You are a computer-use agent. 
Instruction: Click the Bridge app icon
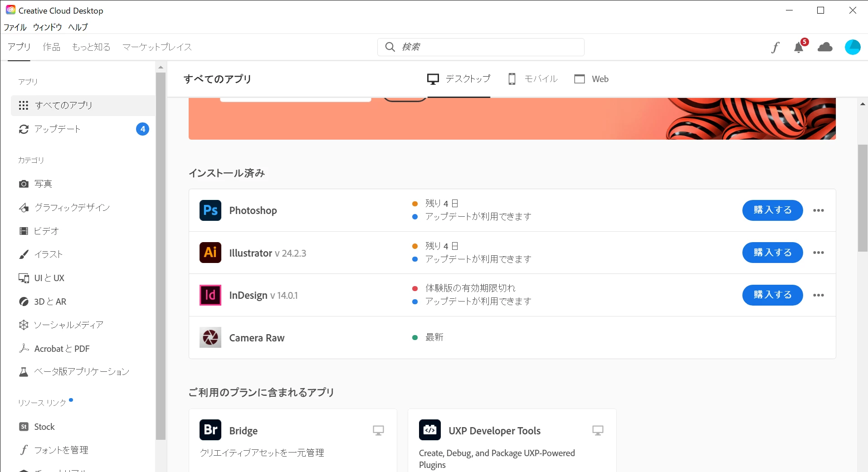pyautogui.click(x=210, y=430)
